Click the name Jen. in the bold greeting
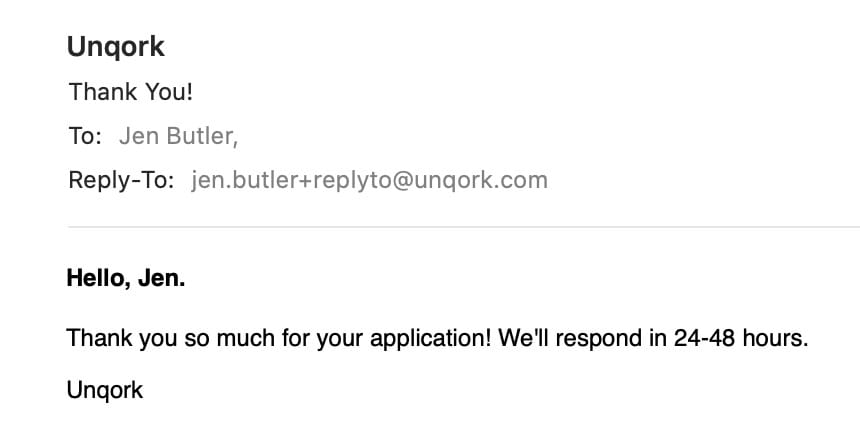 pos(161,278)
